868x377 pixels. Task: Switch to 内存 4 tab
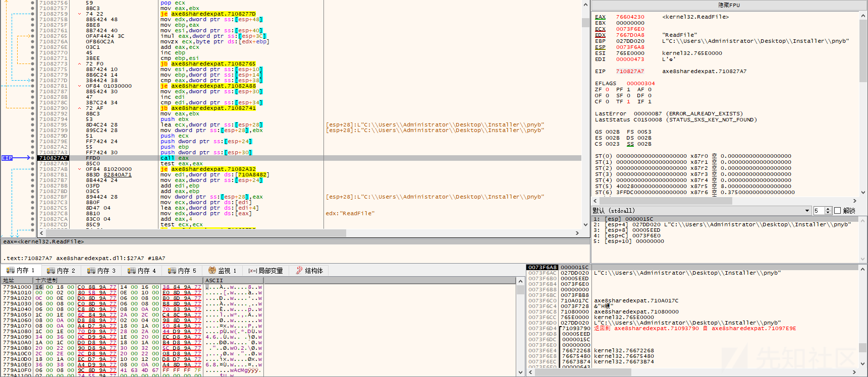point(142,271)
